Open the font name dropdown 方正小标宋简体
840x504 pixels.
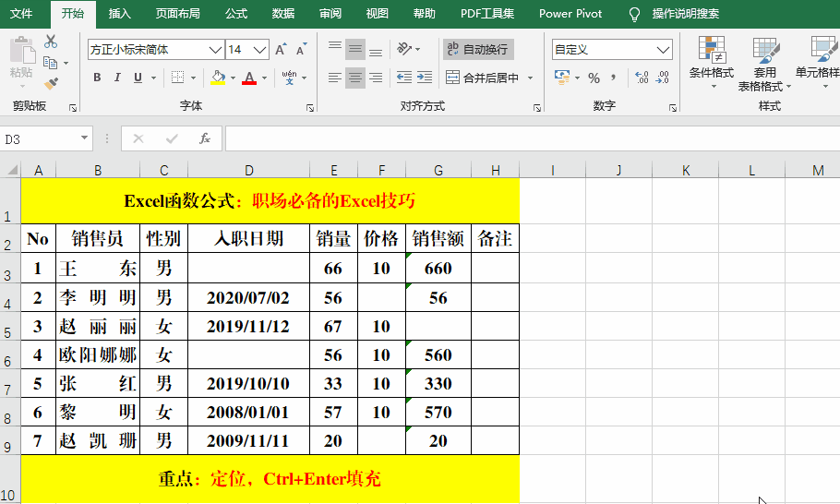pos(215,50)
